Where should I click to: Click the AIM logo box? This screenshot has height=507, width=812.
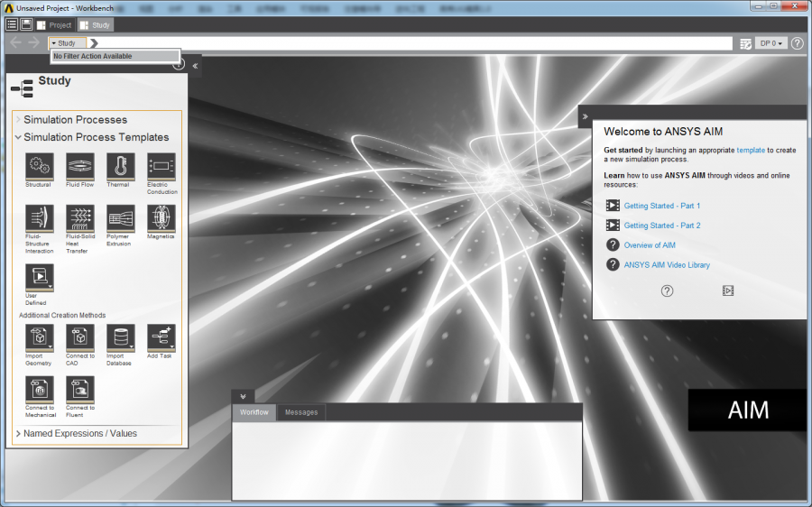748,410
